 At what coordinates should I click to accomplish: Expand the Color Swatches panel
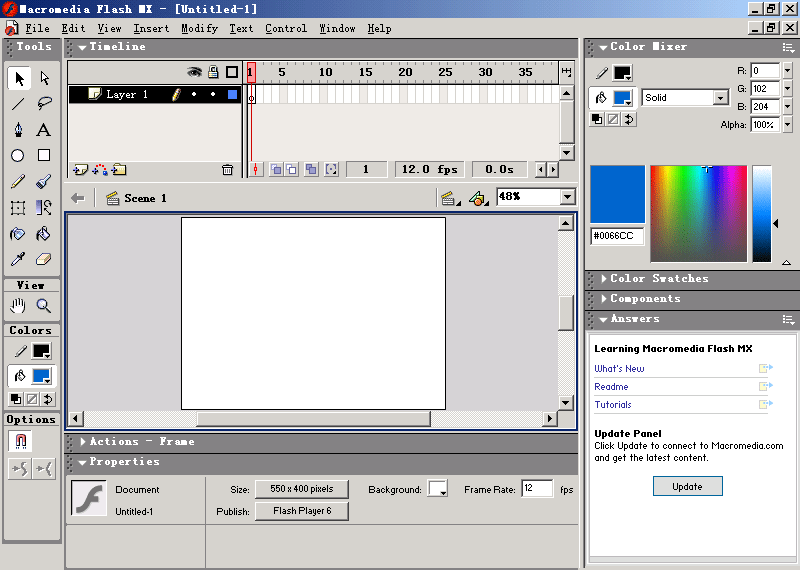click(604, 278)
